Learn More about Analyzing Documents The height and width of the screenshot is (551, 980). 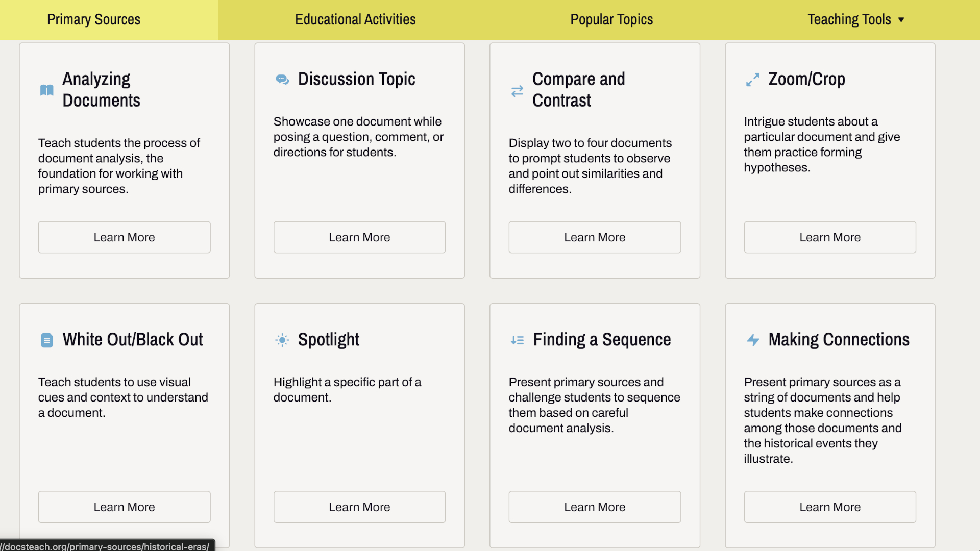124,237
